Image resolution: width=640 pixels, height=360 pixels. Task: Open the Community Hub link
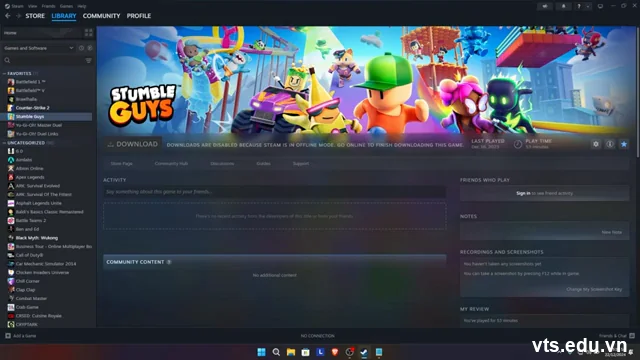pyautogui.click(x=171, y=164)
